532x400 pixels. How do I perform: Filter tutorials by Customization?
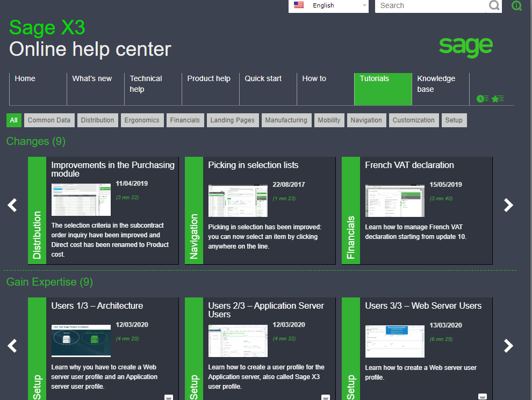tap(414, 120)
